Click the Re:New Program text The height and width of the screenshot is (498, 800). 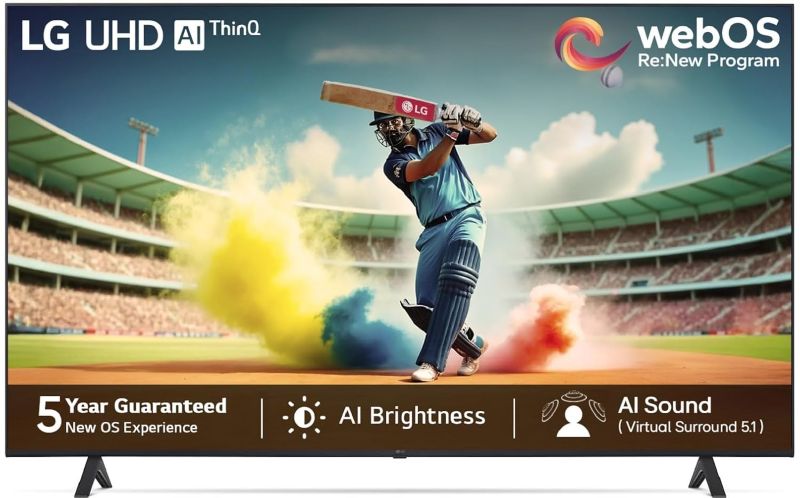pyautogui.click(x=709, y=61)
